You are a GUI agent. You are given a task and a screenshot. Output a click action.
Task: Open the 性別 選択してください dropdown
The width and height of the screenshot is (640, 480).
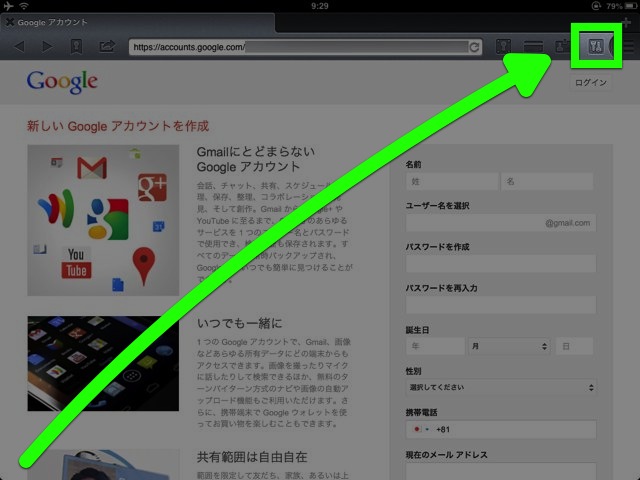pyautogui.click(x=501, y=387)
